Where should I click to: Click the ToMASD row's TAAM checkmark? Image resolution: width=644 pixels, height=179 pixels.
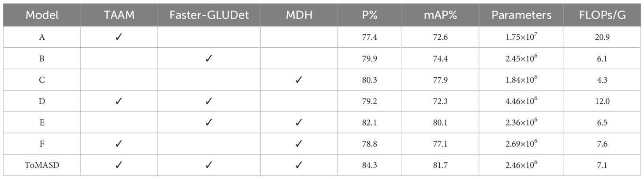click(119, 166)
